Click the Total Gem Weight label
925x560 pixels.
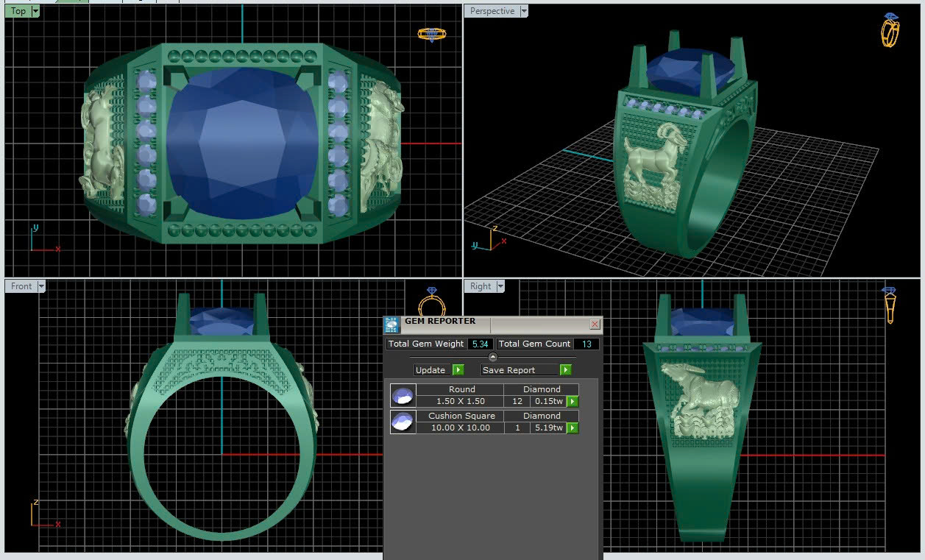[427, 344]
